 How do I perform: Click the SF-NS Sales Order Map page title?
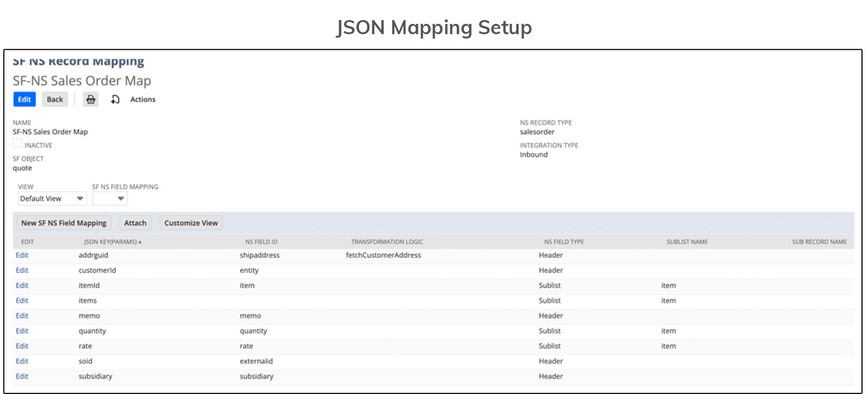[82, 81]
